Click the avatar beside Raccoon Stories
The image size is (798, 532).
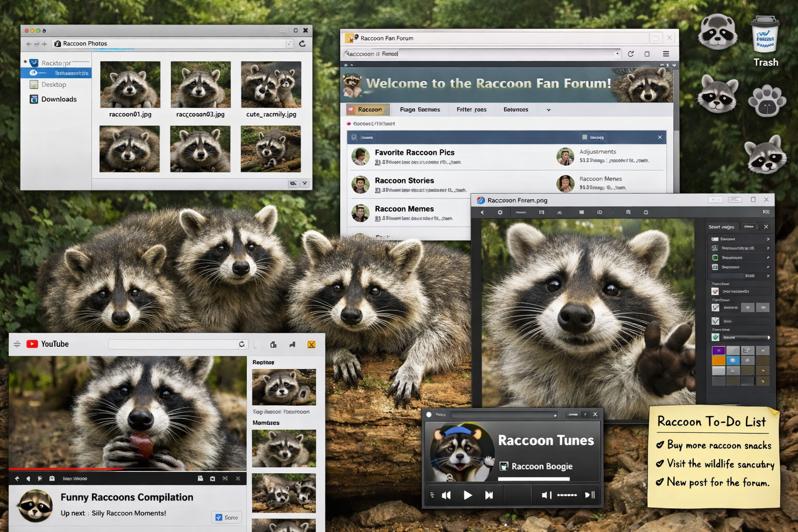361,184
